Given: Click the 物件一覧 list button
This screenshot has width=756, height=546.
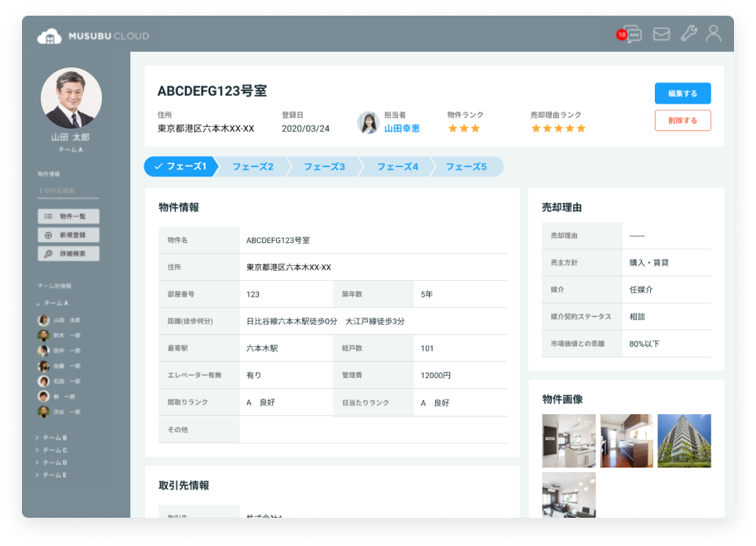Looking at the screenshot, I should coord(68,217).
